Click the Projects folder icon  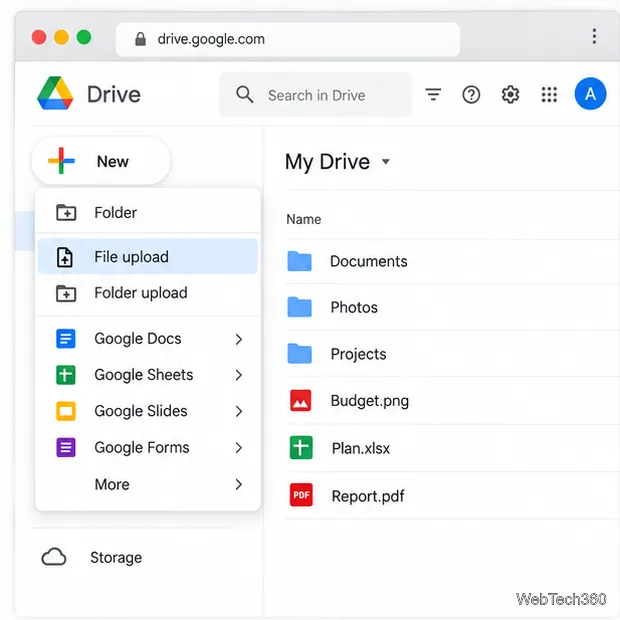(299, 353)
